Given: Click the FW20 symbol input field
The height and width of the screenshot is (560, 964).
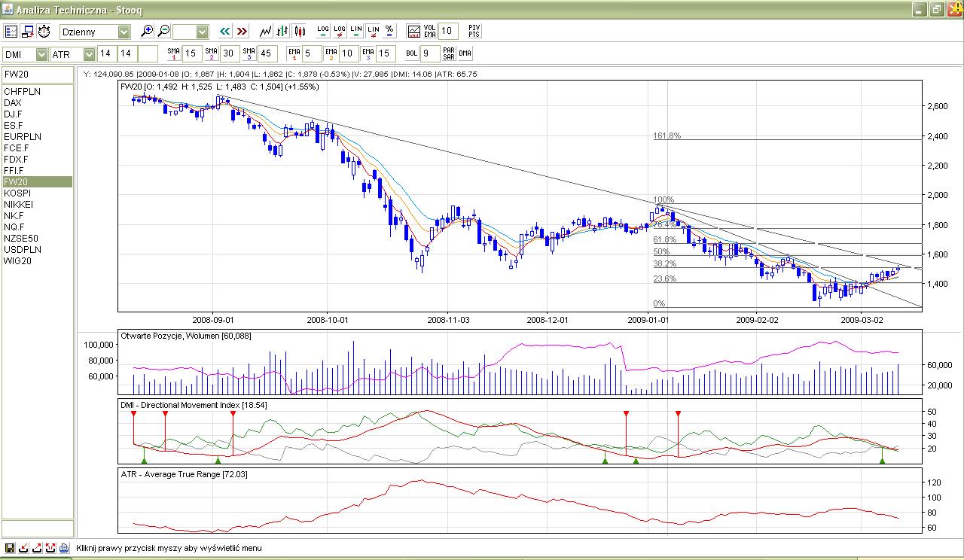Looking at the screenshot, I should (x=37, y=75).
